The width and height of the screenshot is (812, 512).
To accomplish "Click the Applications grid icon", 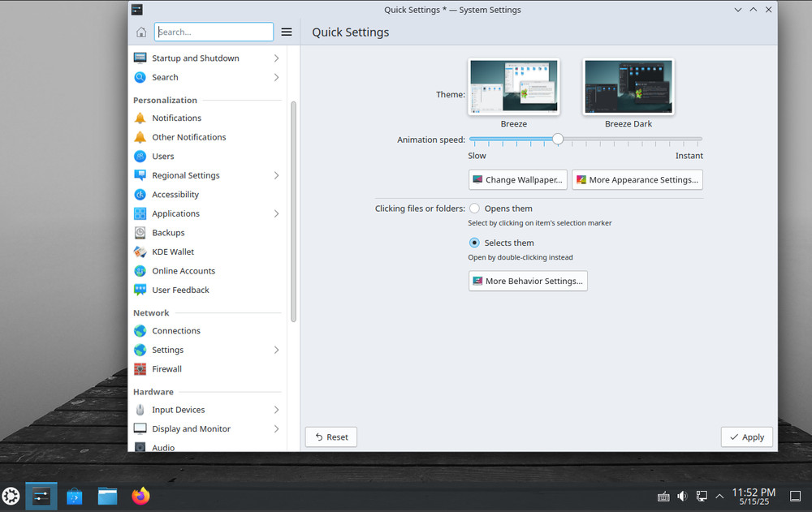I will (x=140, y=214).
